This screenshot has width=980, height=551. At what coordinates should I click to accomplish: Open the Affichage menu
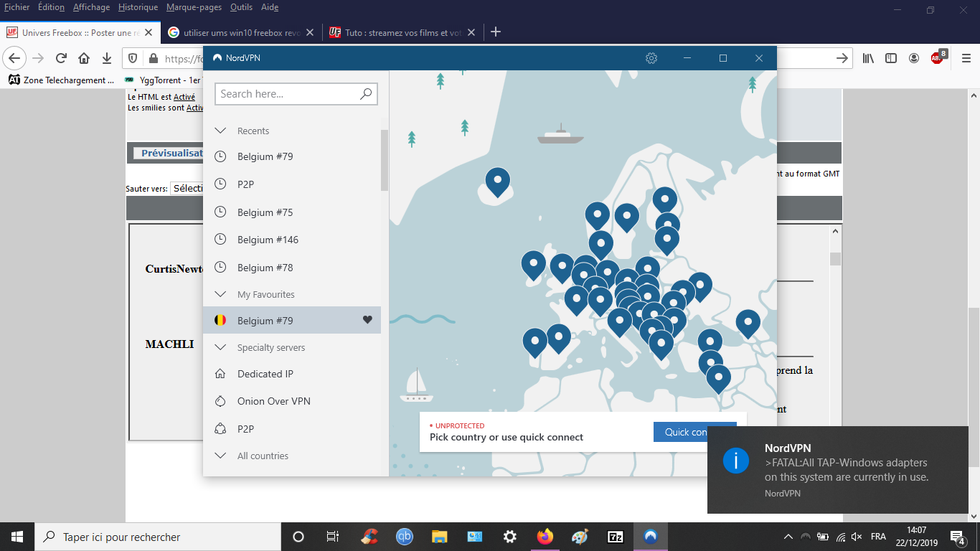coord(91,7)
